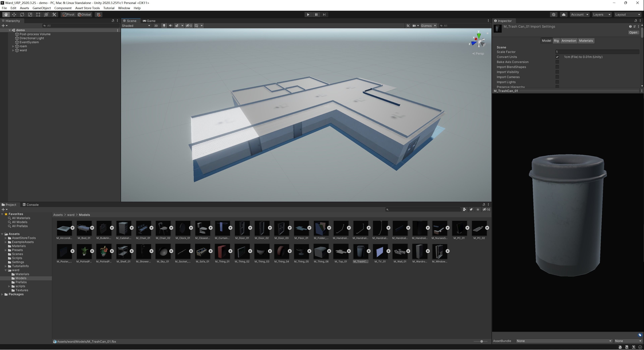Select the Rect tool
This screenshot has height=350, width=644.
[x=38, y=15]
